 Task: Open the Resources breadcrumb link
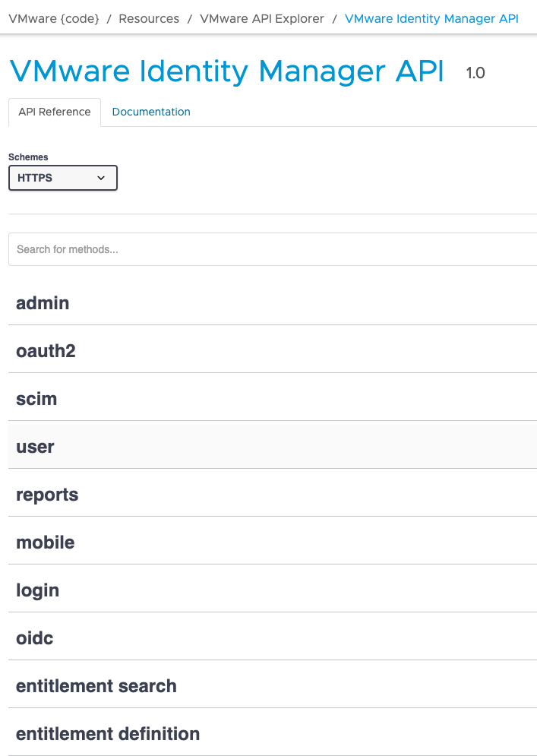pos(149,19)
